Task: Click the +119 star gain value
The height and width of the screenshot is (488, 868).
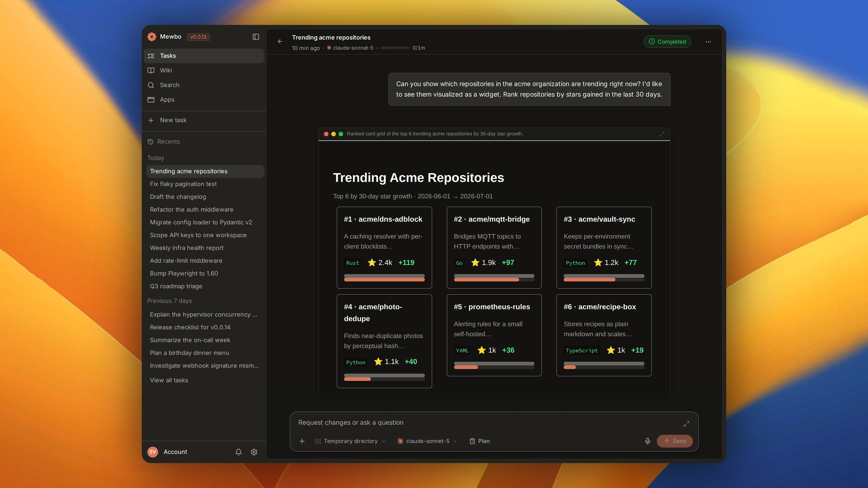Action: click(x=406, y=263)
